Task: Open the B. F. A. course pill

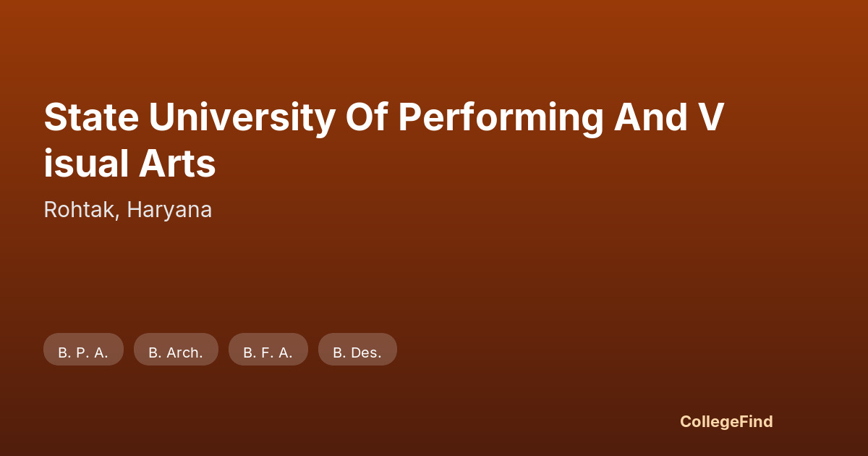Action: tap(268, 350)
